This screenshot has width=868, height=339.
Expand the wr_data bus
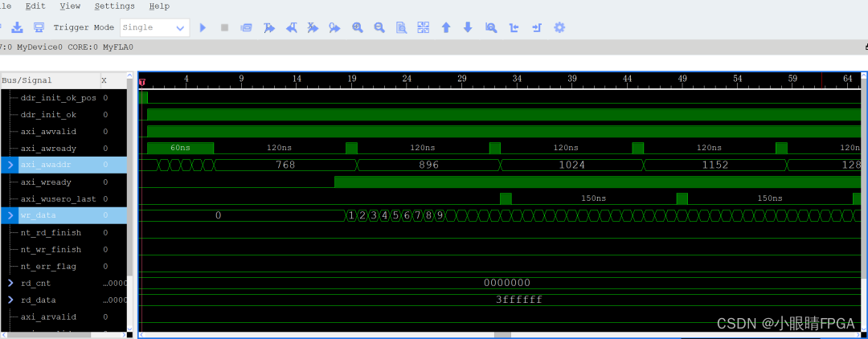coord(10,215)
